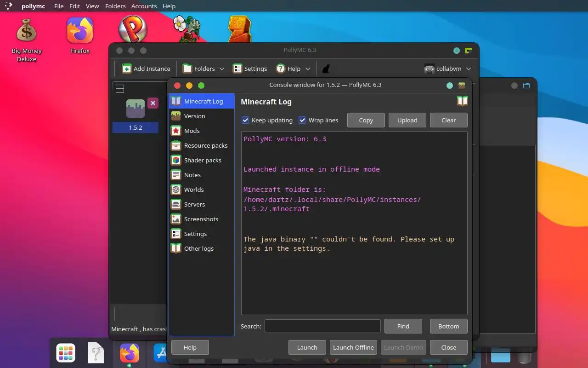Click the book icon beside Minecraft Log heading

click(462, 101)
